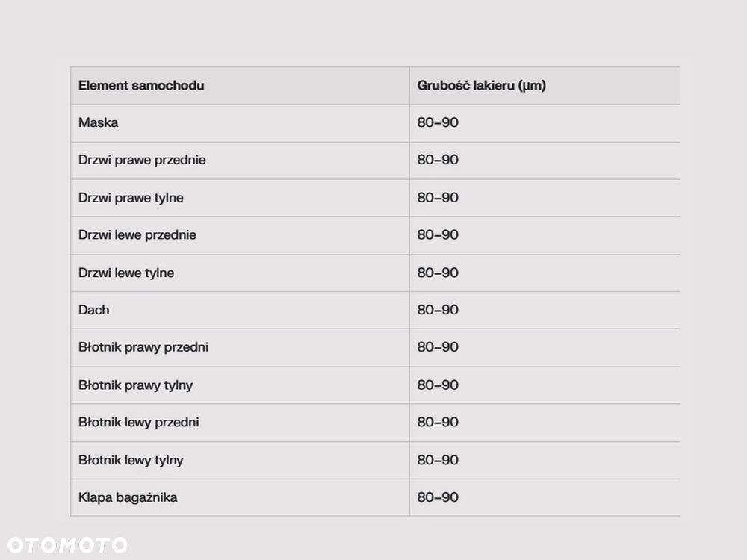The height and width of the screenshot is (560, 747).
Task: Click the 'Drzwi prawe tylne' cell
Action: point(131,198)
